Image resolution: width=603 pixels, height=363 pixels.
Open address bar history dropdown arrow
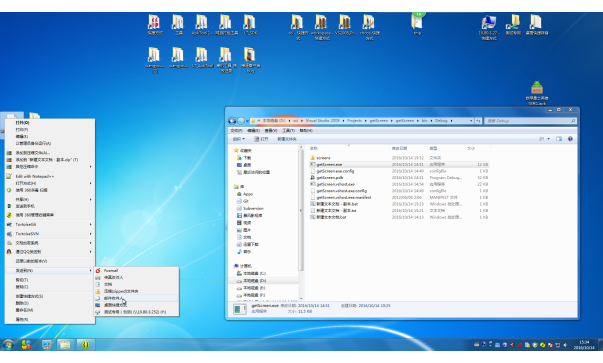tap(471, 121)
